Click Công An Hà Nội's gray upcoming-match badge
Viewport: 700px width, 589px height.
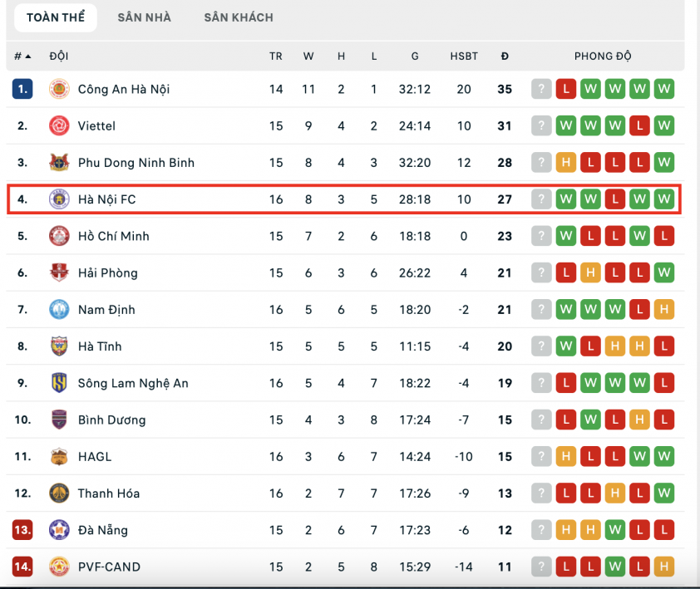541,89
